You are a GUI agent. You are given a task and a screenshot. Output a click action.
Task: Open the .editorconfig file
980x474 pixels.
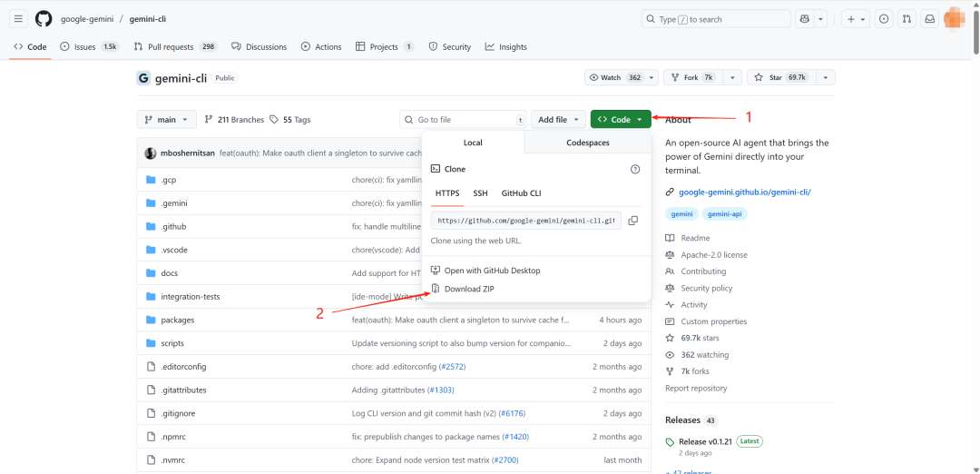[183, 367]
